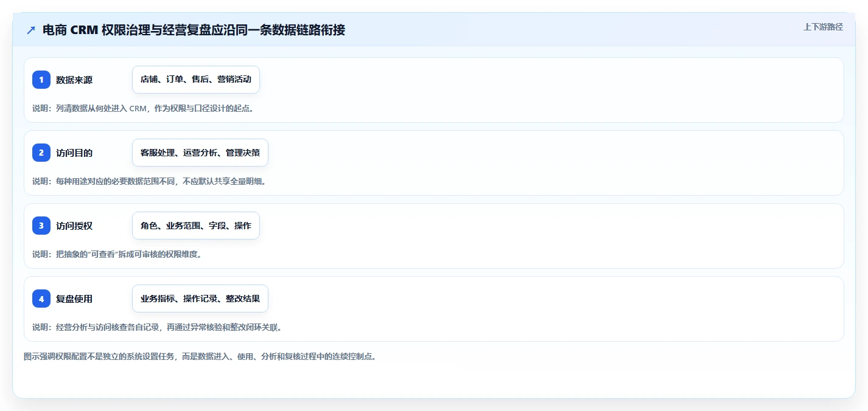Click the 访问授权 step label
Image resolution: width=868 pixels, height=411 pixels.
click(x=74, y=226)
